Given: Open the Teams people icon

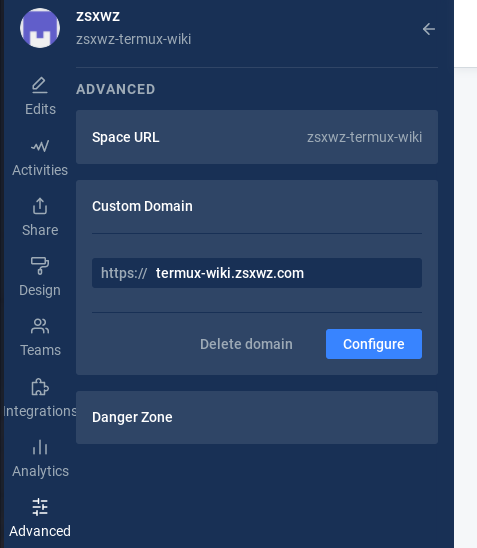Looking at the screenshot, I should point(40,326).
